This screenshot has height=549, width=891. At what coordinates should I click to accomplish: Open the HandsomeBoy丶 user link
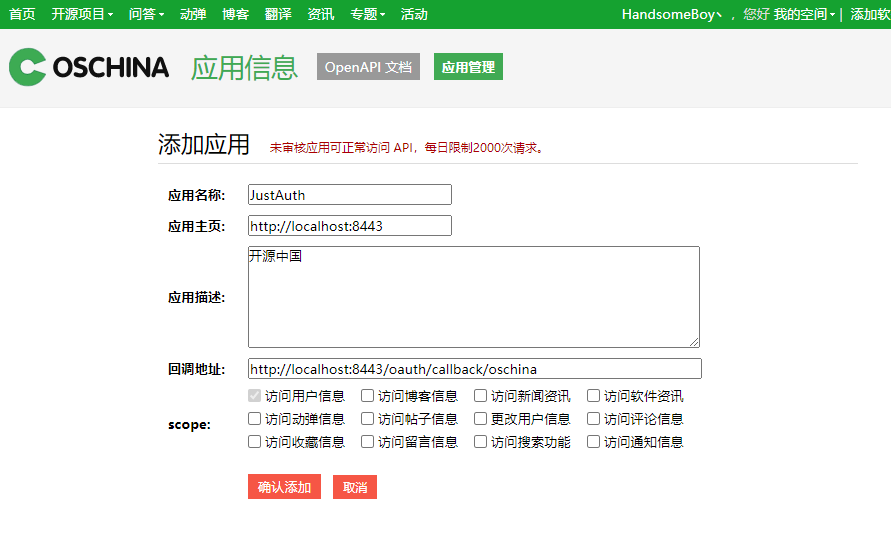click(672, 14)
